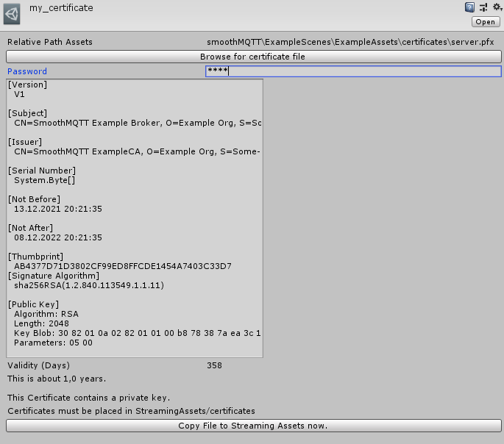Click the V1 version value
This screenshot has width=504, height=444.
pyautogui.click(x=19, y=94)
